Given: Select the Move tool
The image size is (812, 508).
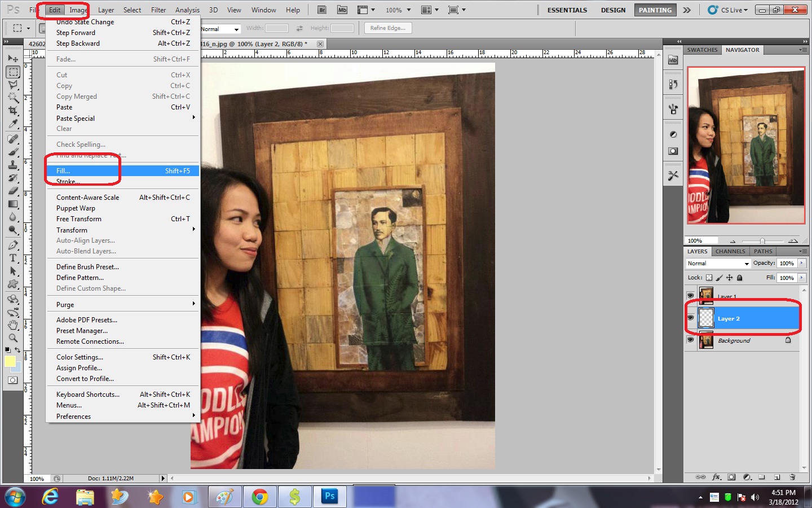Looking at the screenshot, I should 13,58.
